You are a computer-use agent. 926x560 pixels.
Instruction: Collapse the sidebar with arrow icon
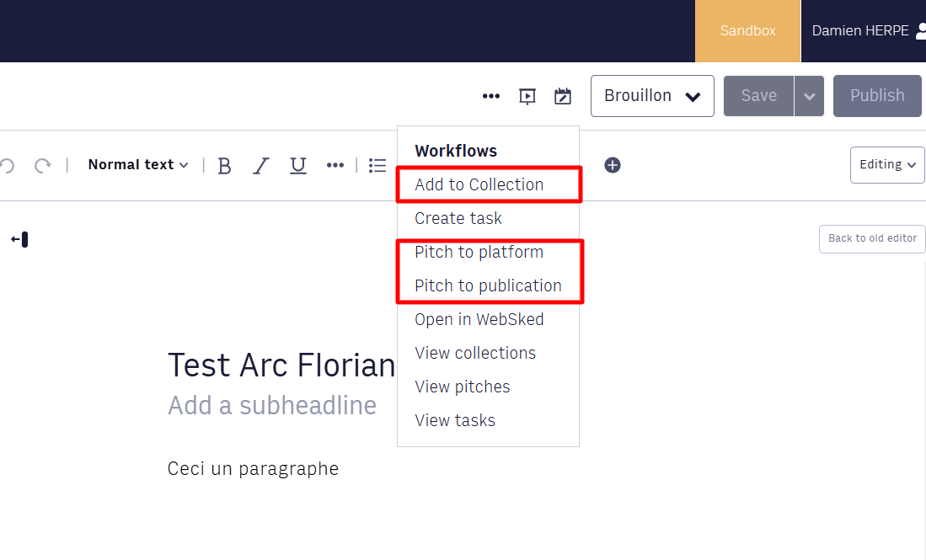coord(19,240)
